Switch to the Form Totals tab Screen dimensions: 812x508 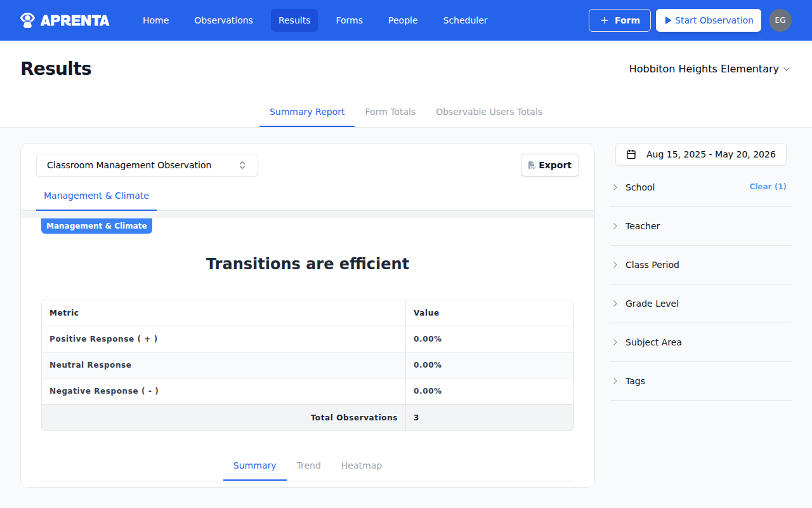[x=390, y=112]
